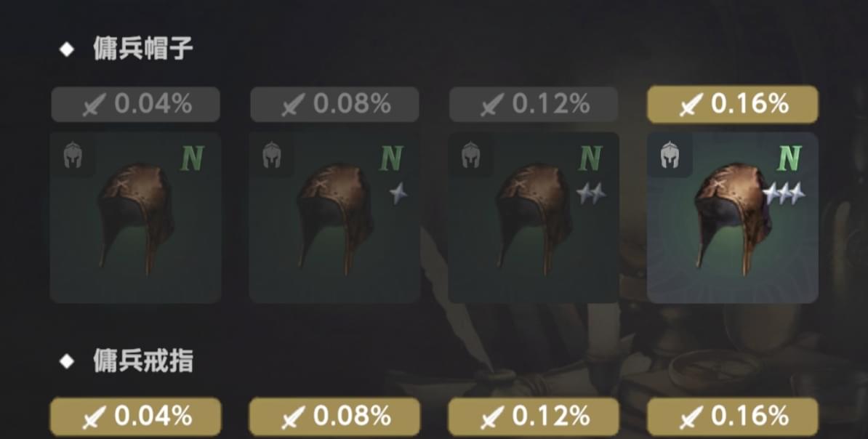
Task: Select the grey 0.04% badge above the hats
Action: (136, 104)
